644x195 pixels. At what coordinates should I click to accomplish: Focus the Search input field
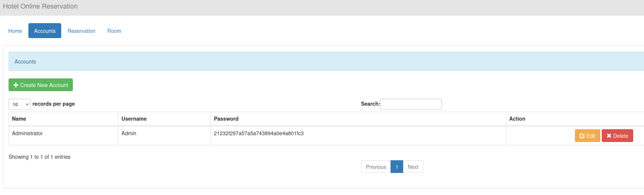point(411,104)
